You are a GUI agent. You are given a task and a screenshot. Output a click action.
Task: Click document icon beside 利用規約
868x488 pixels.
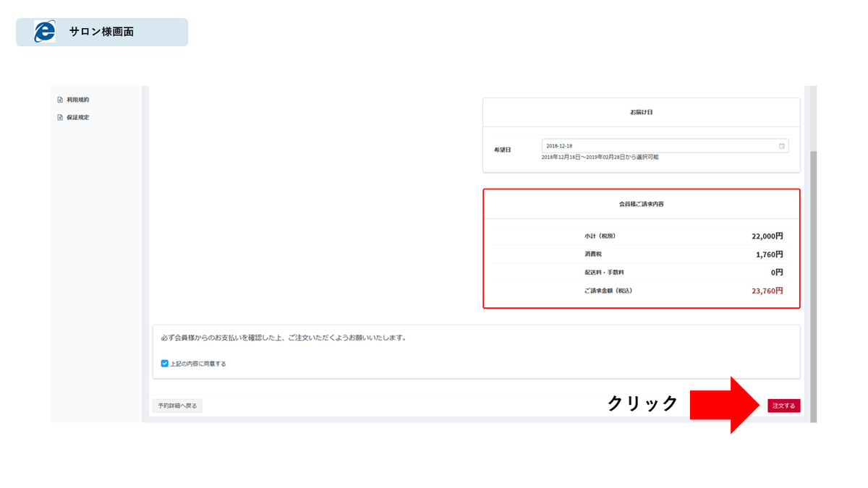click(60, 100)
